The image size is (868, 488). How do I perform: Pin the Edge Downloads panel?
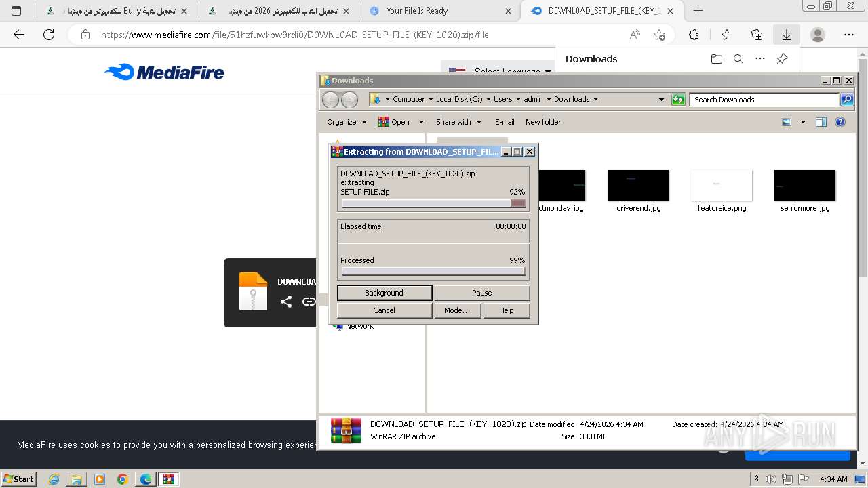pyautogui.click(x=782, y=59)
